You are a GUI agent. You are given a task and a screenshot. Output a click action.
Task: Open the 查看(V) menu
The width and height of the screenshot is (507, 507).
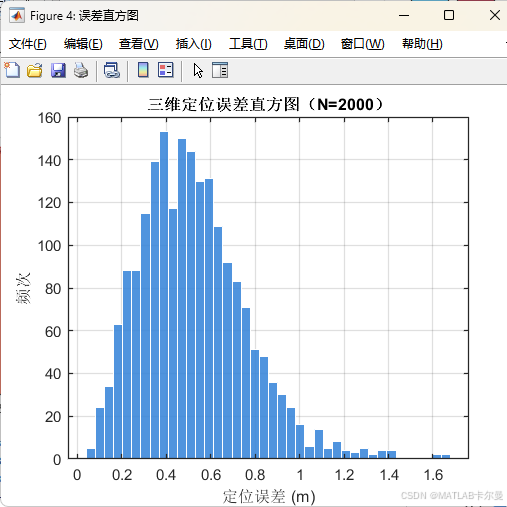click(x=139, y=44)
